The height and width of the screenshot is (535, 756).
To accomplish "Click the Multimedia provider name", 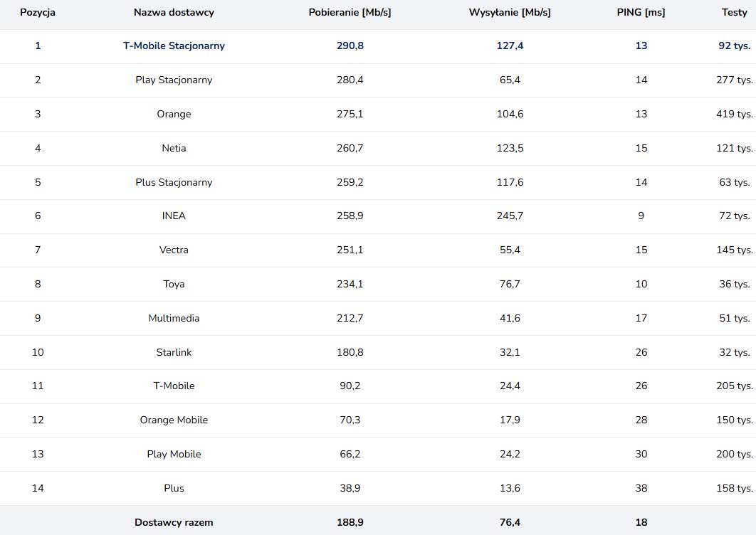I will point(174,318).
